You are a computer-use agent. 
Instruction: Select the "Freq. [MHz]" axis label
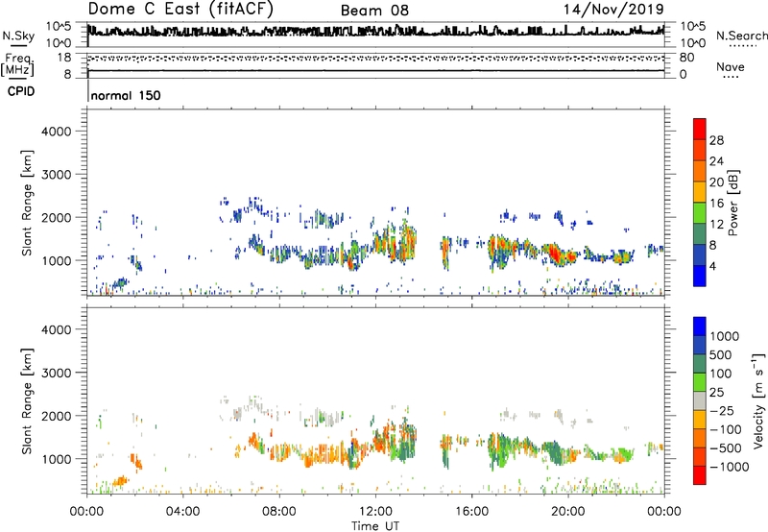17,64
